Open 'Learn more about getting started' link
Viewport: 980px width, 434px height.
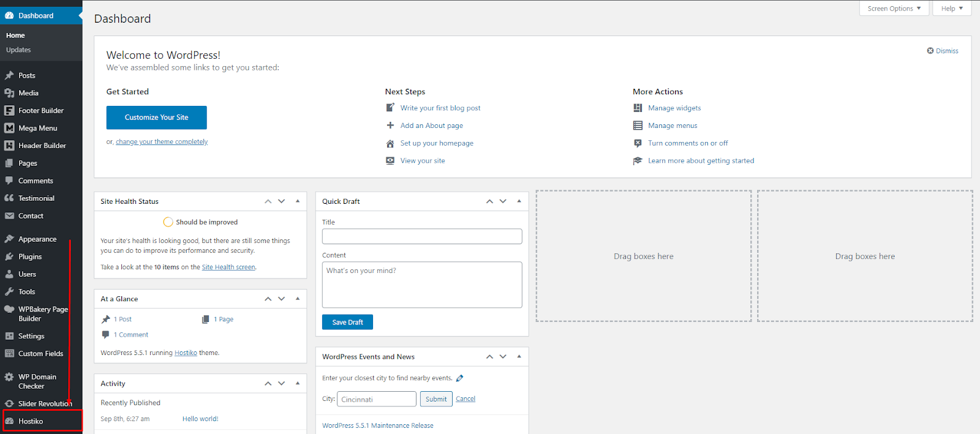click(701, 161)
